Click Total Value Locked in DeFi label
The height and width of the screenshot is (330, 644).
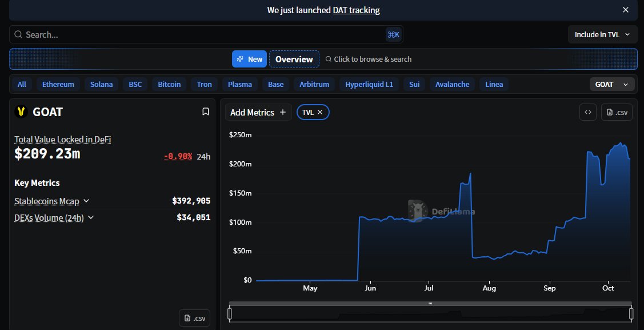[63, 140]
